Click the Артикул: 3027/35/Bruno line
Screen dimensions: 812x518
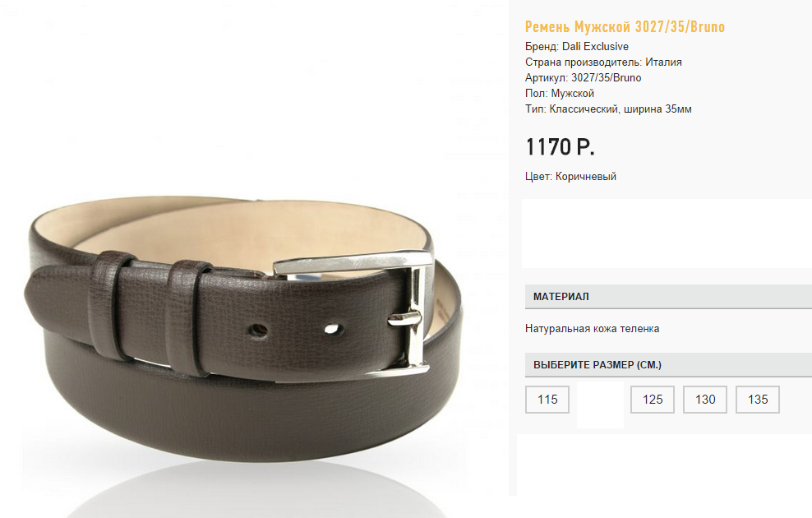[583, 77]
